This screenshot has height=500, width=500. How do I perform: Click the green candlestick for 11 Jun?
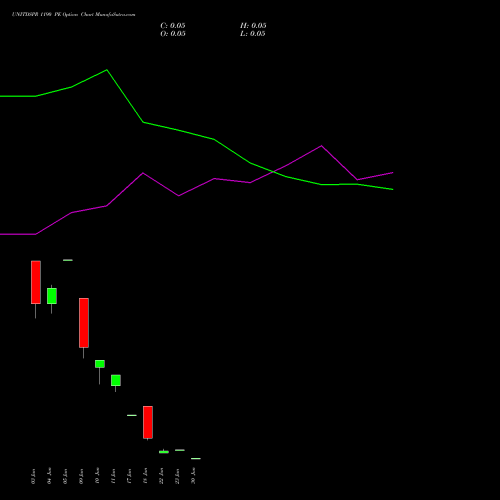point(116,380)
